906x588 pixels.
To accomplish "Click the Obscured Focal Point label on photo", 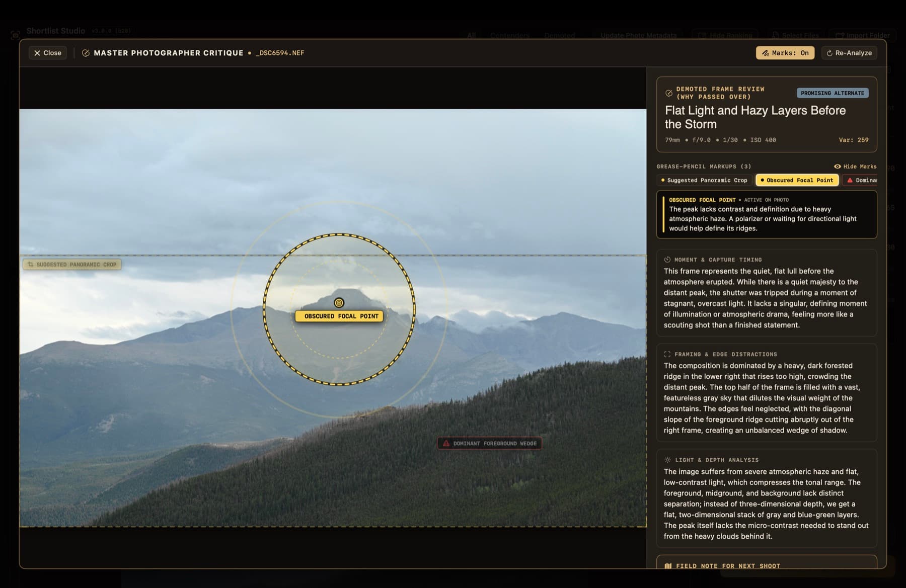I will pyautogui.click(x=339, y=316).
